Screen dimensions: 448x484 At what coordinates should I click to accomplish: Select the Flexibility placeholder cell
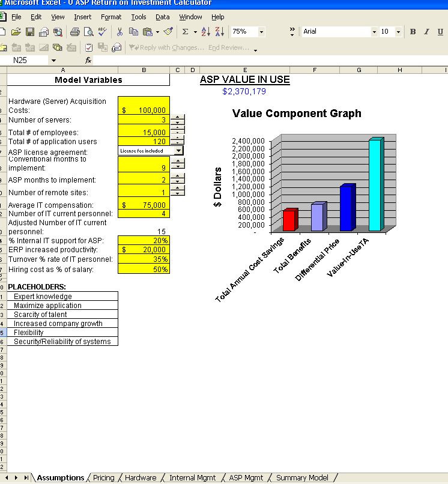pos(62,332)
